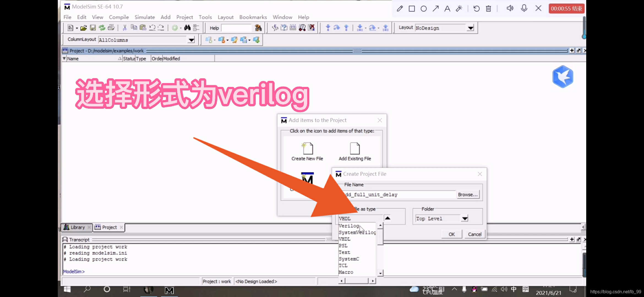This screenshot has height=297, width=644.
Task: Choose Verilog from the type list
Action: point(349,226)
